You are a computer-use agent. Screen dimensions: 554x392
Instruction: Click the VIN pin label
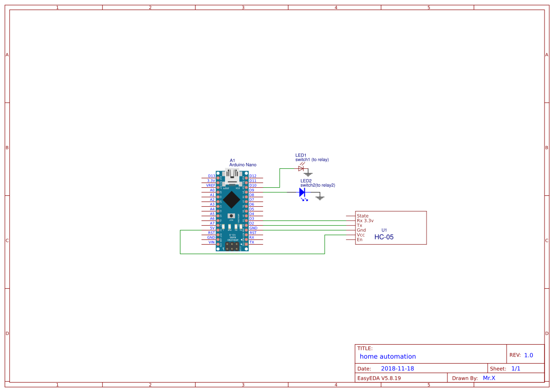tap(211, 242)
